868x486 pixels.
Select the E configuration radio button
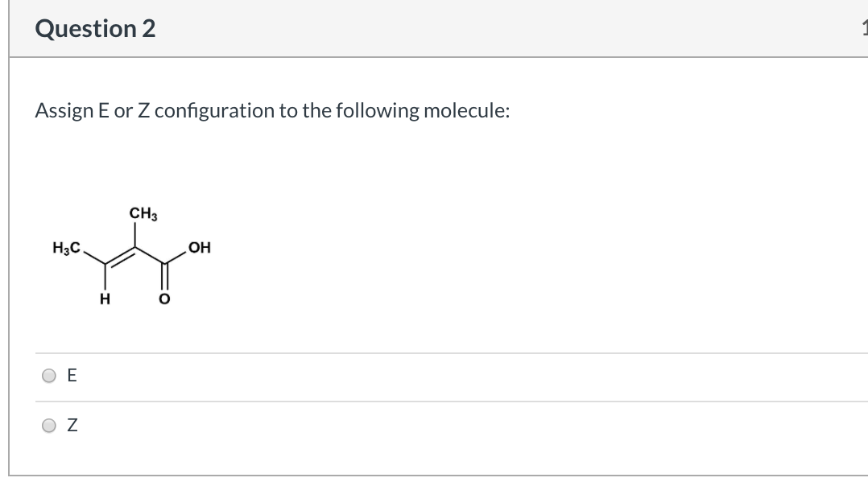pos(48,374)
